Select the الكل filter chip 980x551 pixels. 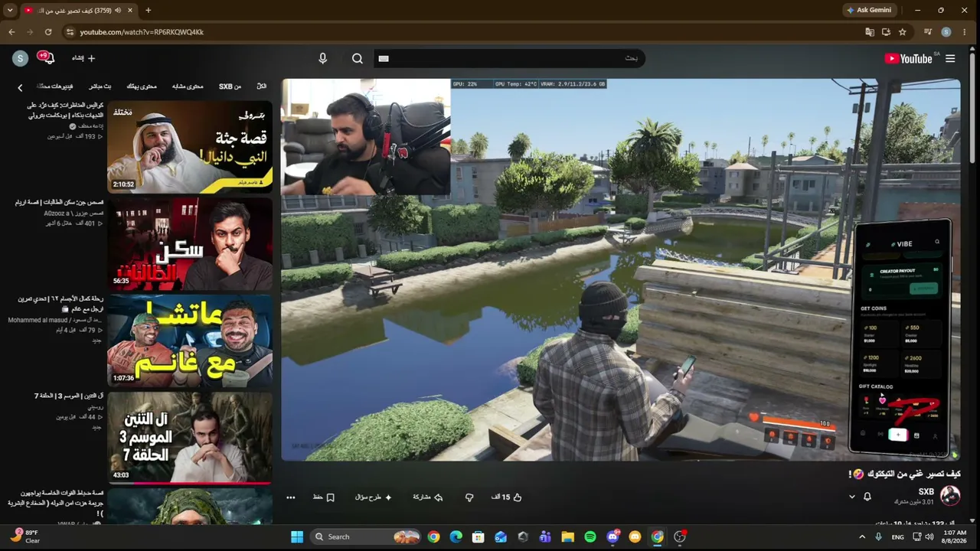[262, 86]
